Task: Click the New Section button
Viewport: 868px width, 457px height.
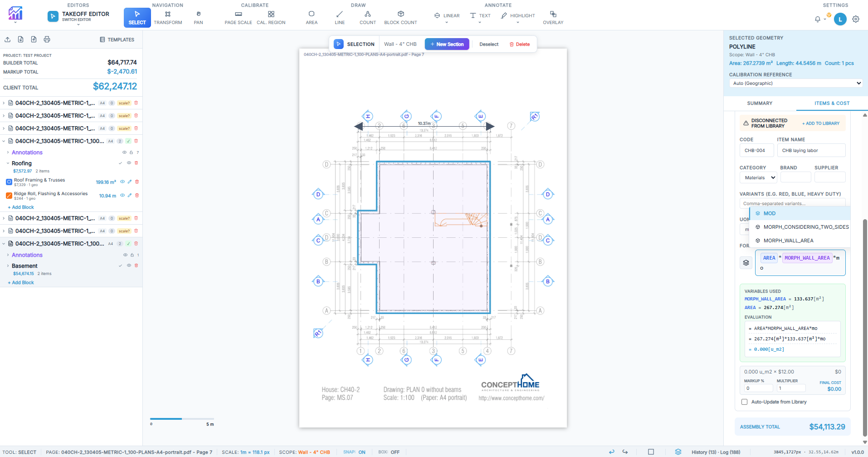Action: pos(447,44)
